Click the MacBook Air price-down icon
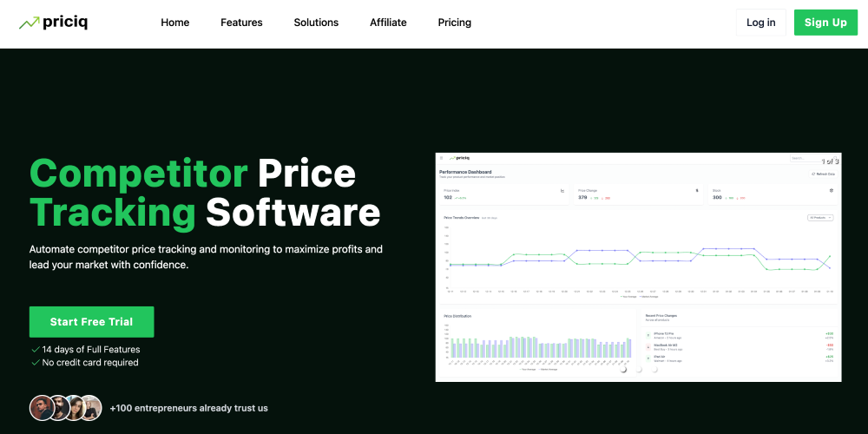 pos(648,347)
